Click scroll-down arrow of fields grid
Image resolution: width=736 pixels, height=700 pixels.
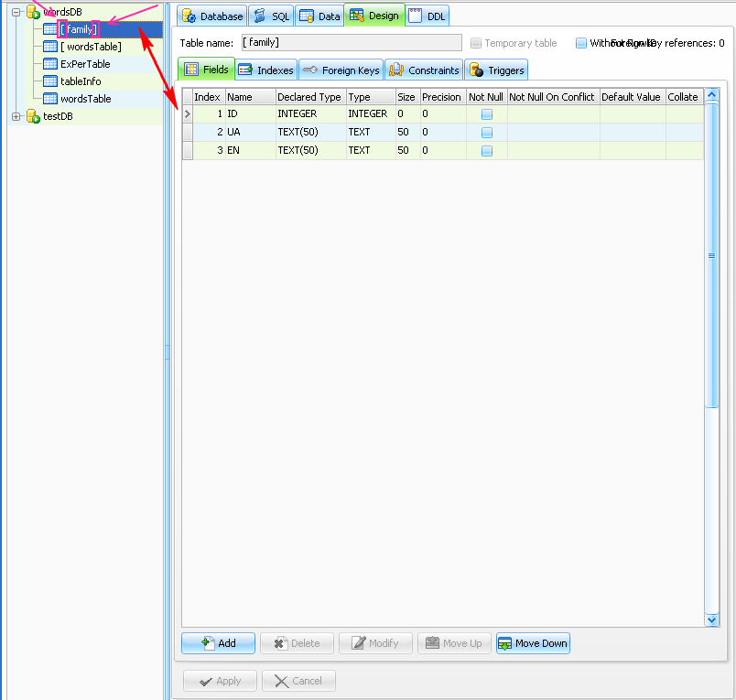pos(712,619)
